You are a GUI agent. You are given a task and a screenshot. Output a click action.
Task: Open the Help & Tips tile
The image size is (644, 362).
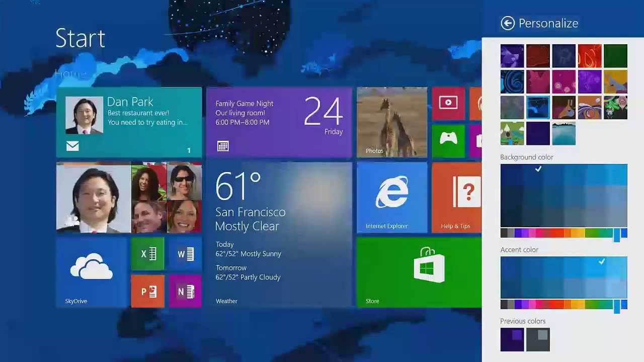[457, 198]
